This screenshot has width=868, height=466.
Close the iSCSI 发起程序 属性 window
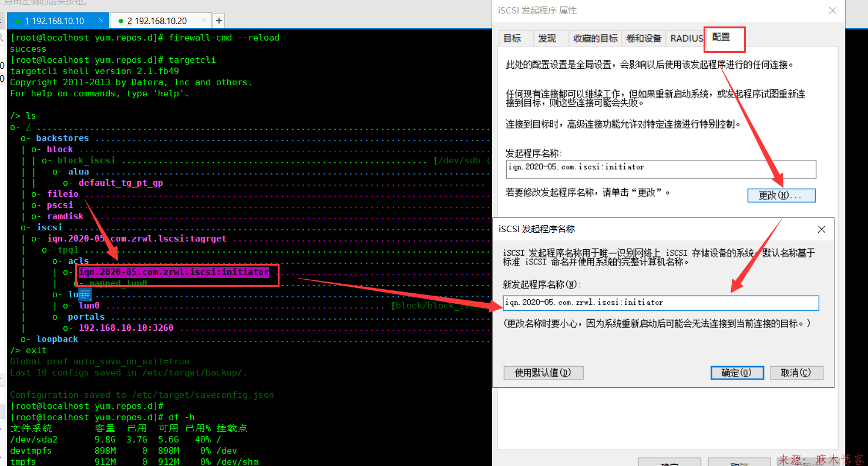tap(833, 11)
